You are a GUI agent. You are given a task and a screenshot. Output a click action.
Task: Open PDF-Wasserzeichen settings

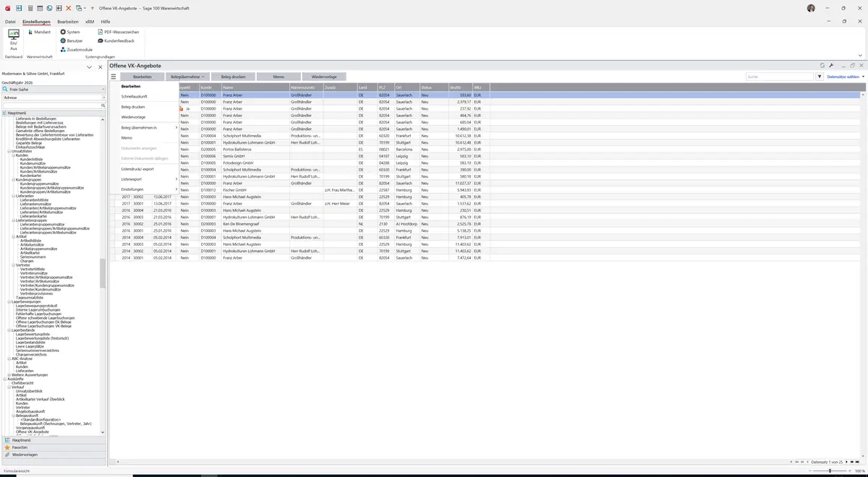tap(118, 32)
